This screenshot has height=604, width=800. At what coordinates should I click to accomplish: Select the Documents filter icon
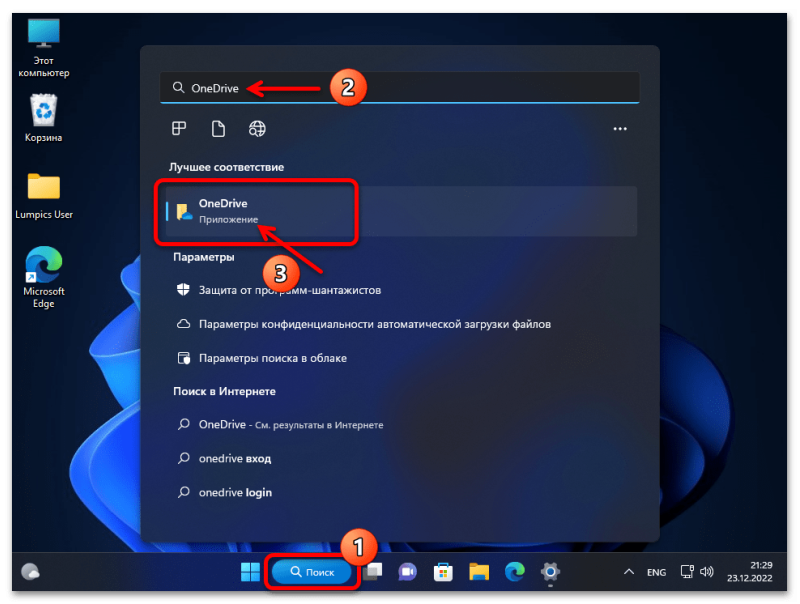point(218,129)
